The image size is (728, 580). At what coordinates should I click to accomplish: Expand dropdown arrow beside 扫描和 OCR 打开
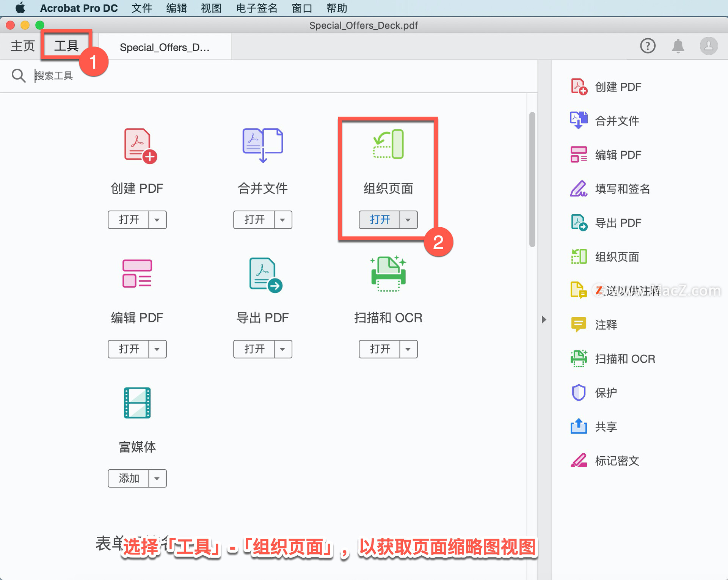click(x=408, y=349)
